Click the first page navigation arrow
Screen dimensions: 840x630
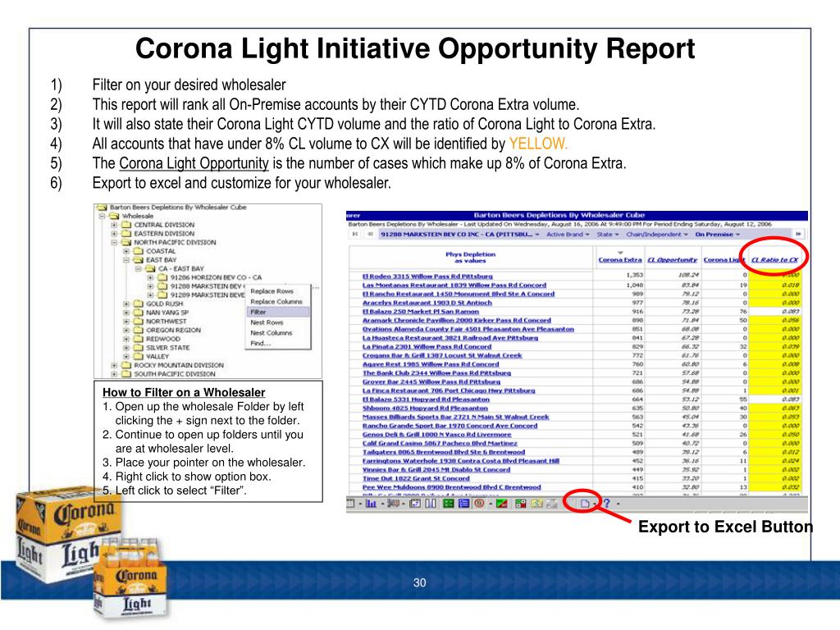pos(355,234)
